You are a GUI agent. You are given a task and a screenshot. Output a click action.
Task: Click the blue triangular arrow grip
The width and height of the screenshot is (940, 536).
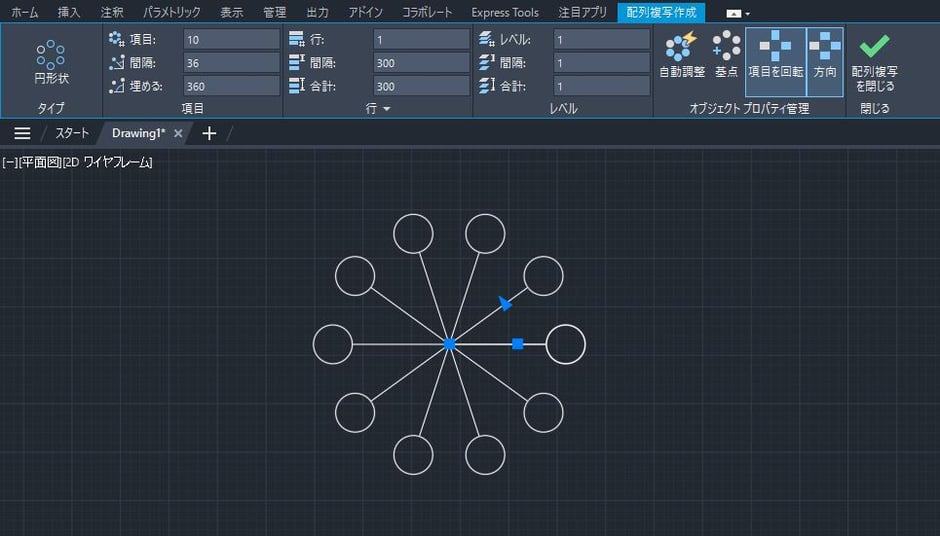point(505,302)
